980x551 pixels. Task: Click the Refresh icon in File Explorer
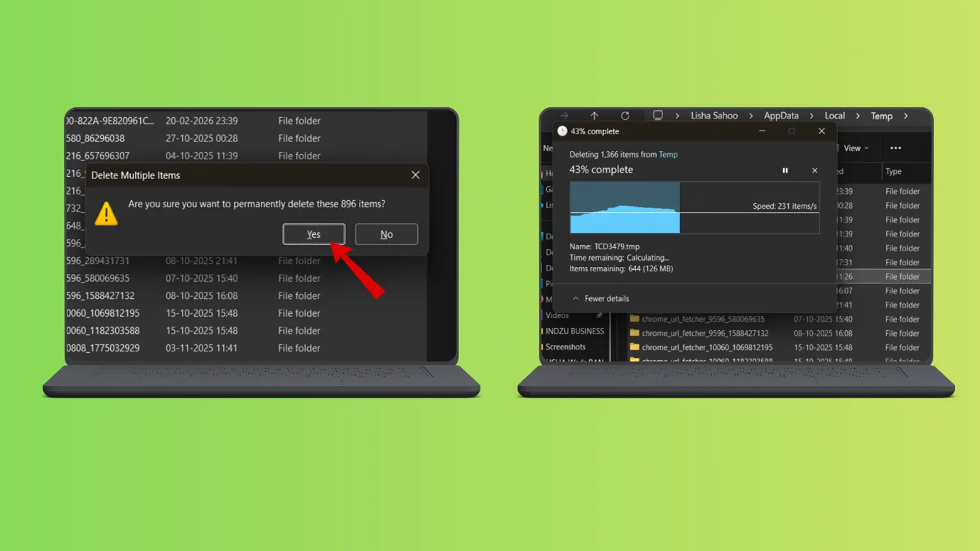click(625, 116)
